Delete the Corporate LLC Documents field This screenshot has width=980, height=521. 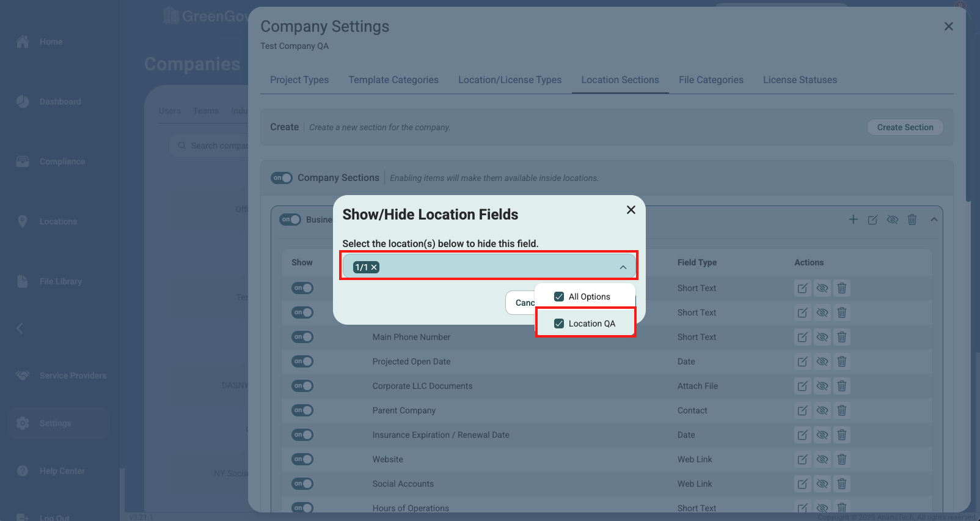(x=841, y=386)
